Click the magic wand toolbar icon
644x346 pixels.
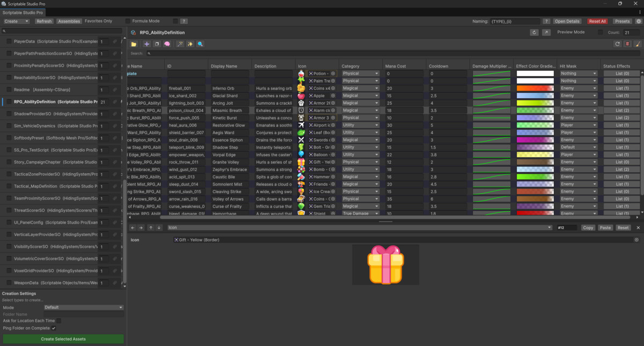179,44
